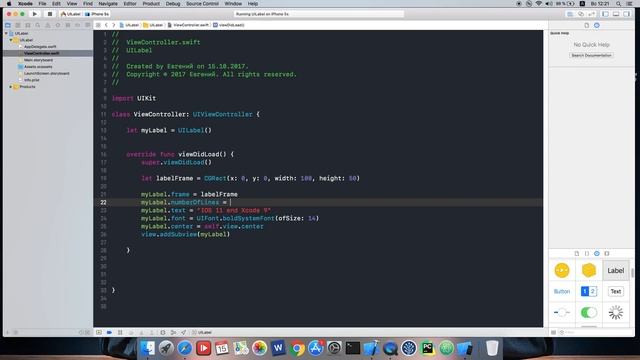This screenshot has width=640, height=360.
Task: Open the Project navigator tab
Action: (x=8, y=25)
